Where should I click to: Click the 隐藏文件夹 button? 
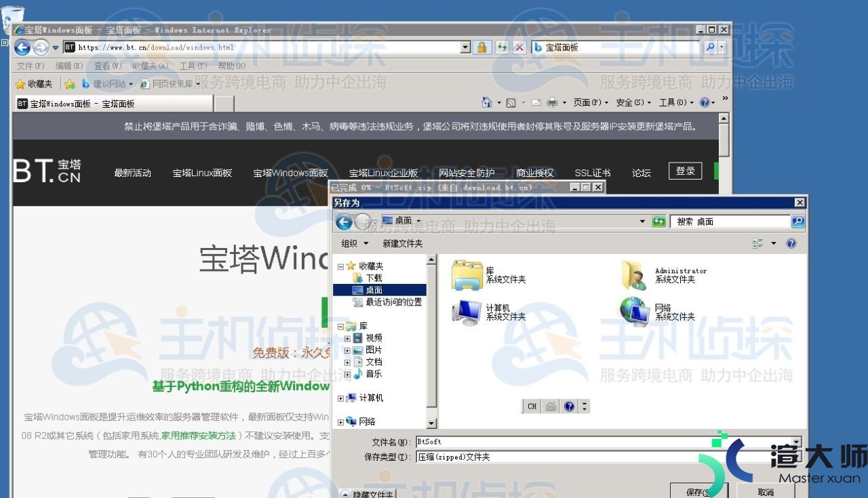[x=367, y=494]
